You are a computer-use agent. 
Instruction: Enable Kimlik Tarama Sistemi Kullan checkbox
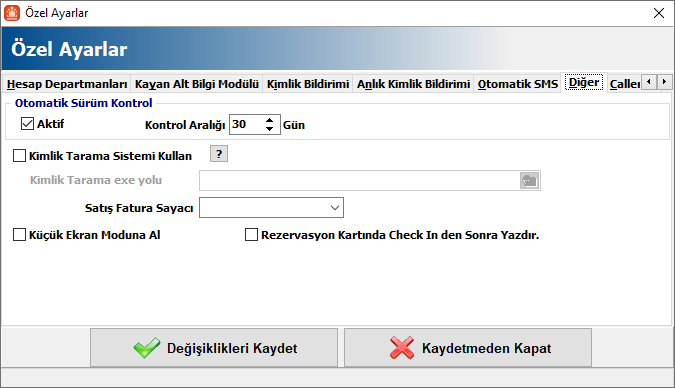[x=19, y=155]
